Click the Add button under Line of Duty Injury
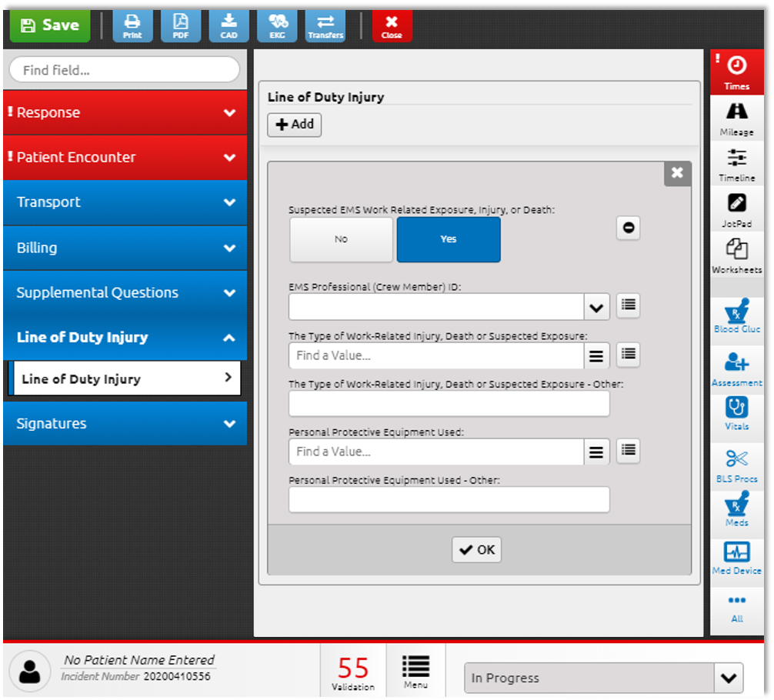This screenshot has height=700, width=774. click(x=295, y=125)
